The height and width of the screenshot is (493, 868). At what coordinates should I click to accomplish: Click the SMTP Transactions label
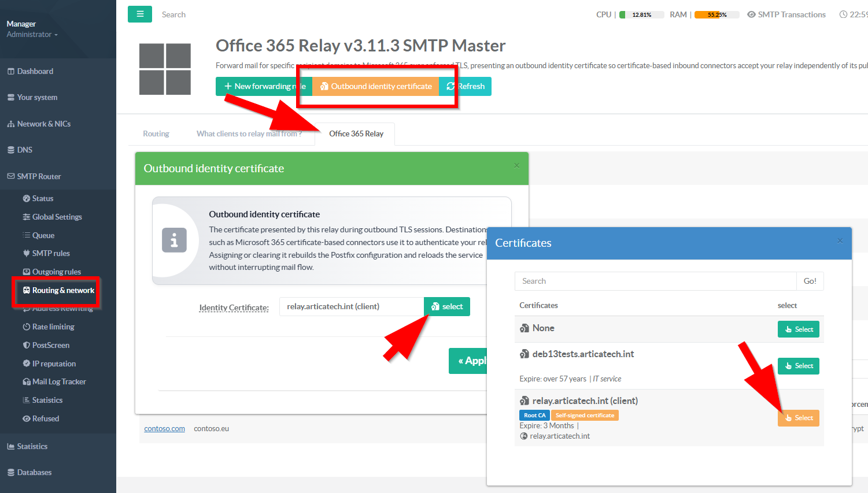point(792,14)
